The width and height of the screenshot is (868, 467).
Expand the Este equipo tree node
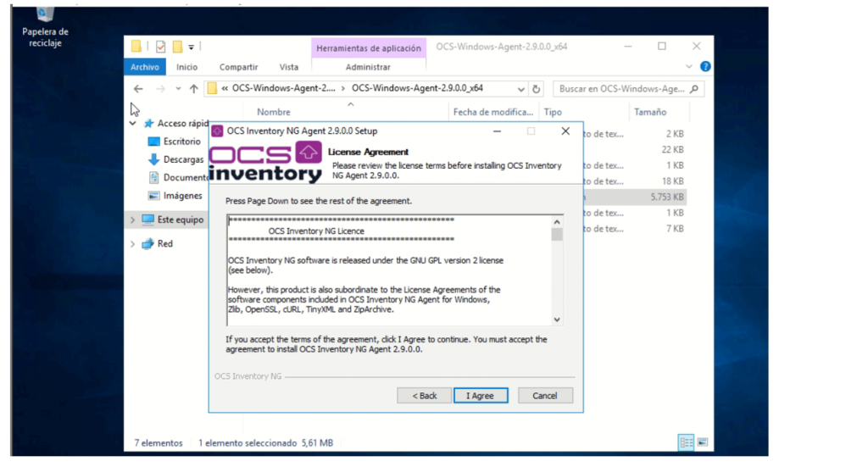[133, 220]
